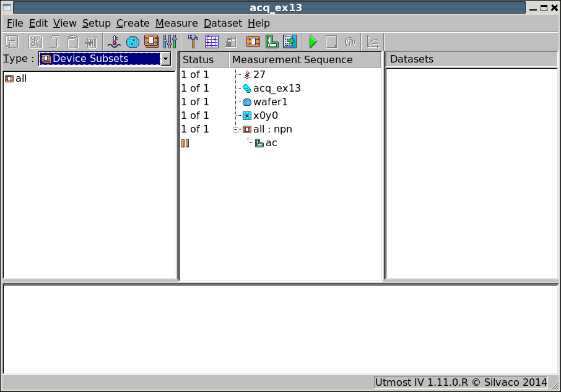This screenshot has height=392, width=561.
Task: Click the Delete trash can icon
Action: tap(92, 42)
